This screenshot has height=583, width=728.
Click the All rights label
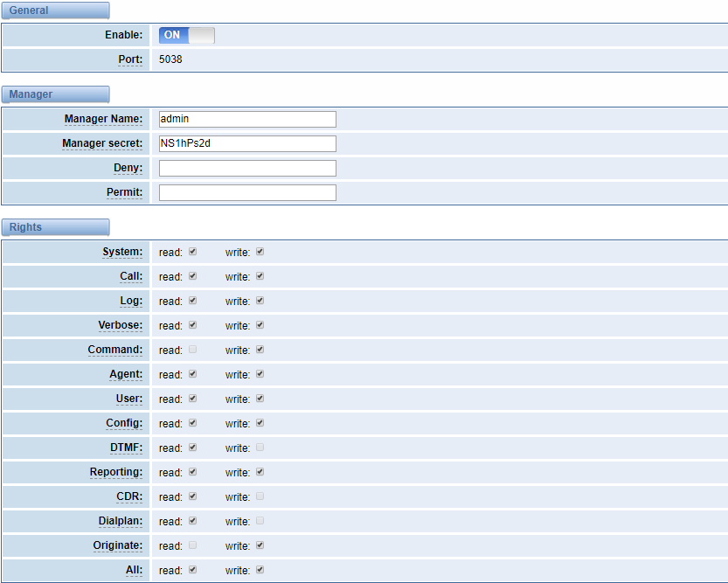tap(135, 570)
